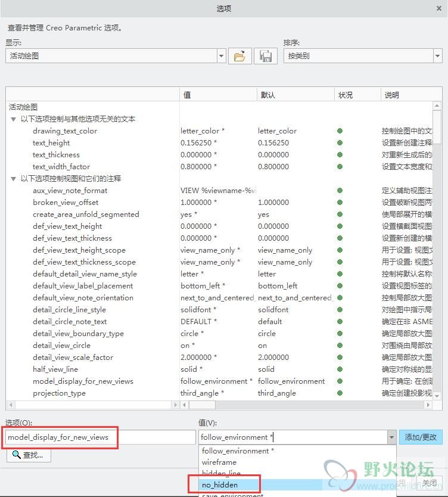Click the value-pane horizontal scrollbar left arrow
Image resolution: width=448 pixels, height=497 pixels.
click(x=185, y=405)
